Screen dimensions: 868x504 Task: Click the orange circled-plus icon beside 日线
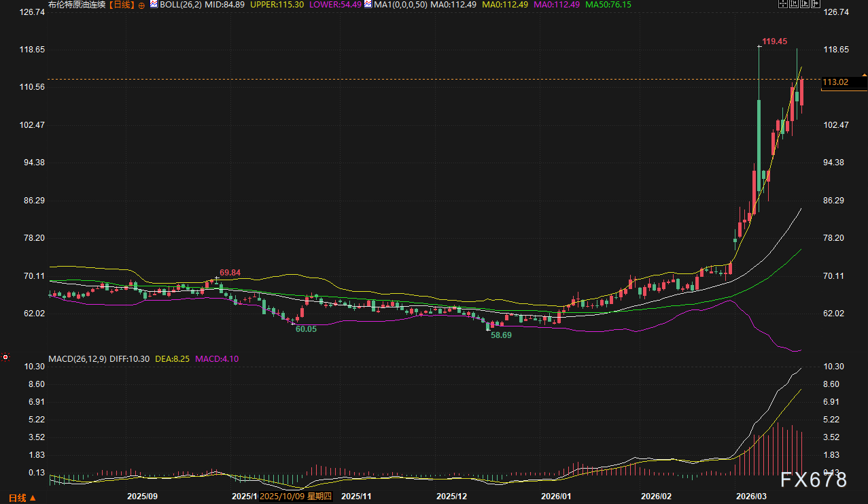point(142,5)
